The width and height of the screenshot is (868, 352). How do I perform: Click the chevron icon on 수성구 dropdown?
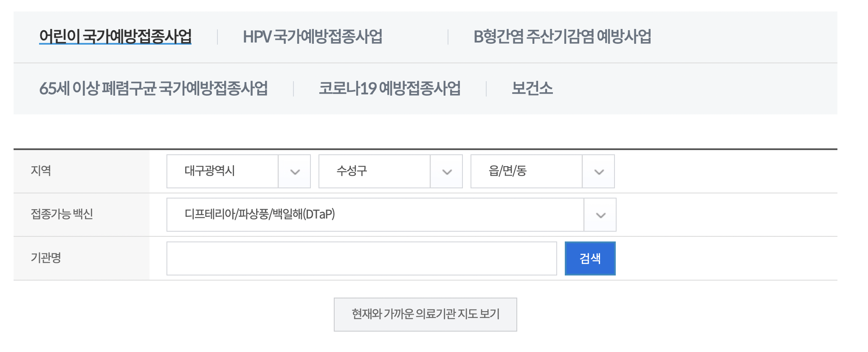(x=447, y=171)
